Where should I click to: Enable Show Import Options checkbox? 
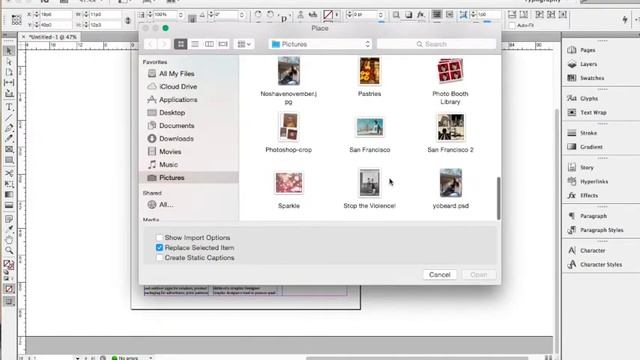(159, 238)
